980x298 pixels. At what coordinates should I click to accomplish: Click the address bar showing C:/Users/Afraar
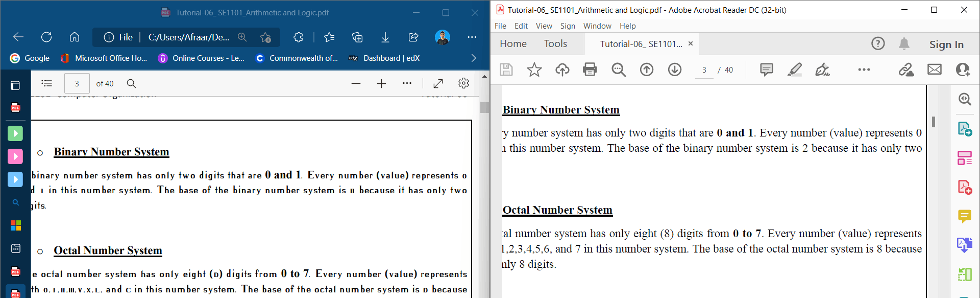tap(189, 37)
